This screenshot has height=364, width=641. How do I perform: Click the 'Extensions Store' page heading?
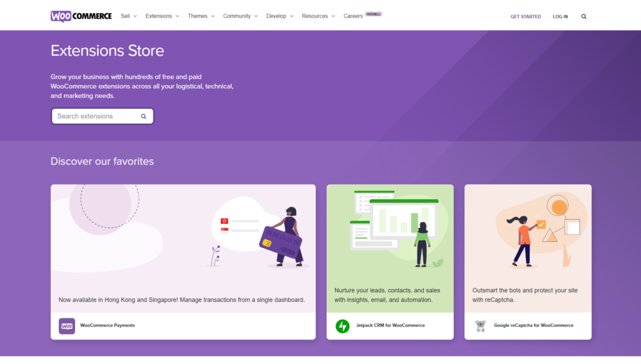click(x=107, y=51)
